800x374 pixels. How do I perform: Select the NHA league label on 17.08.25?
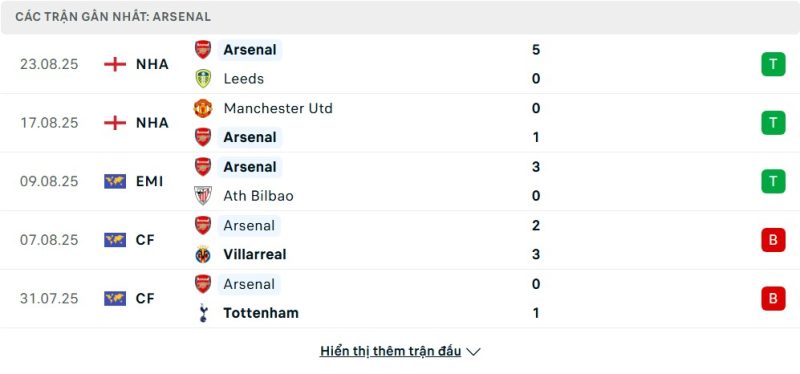point(152,123)
